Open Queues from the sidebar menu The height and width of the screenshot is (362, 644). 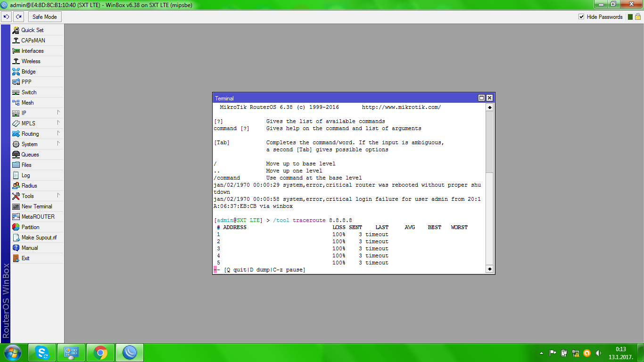(x=37, y=155)
